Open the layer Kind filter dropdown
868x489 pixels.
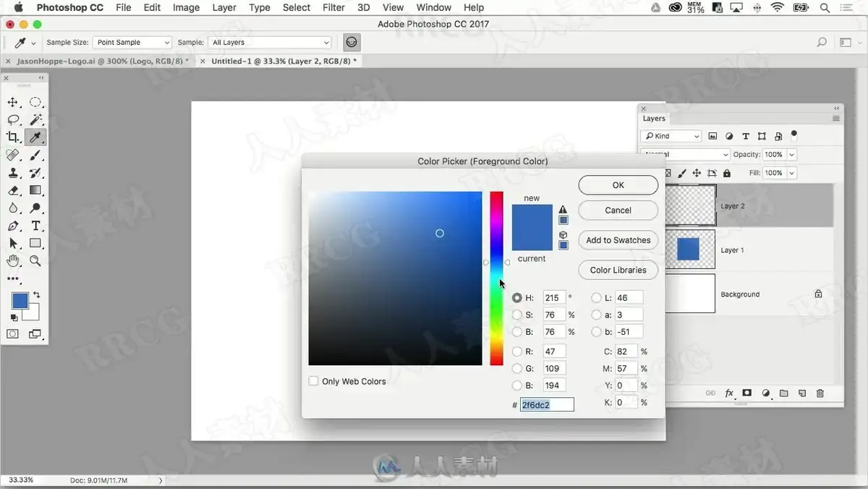671,136
